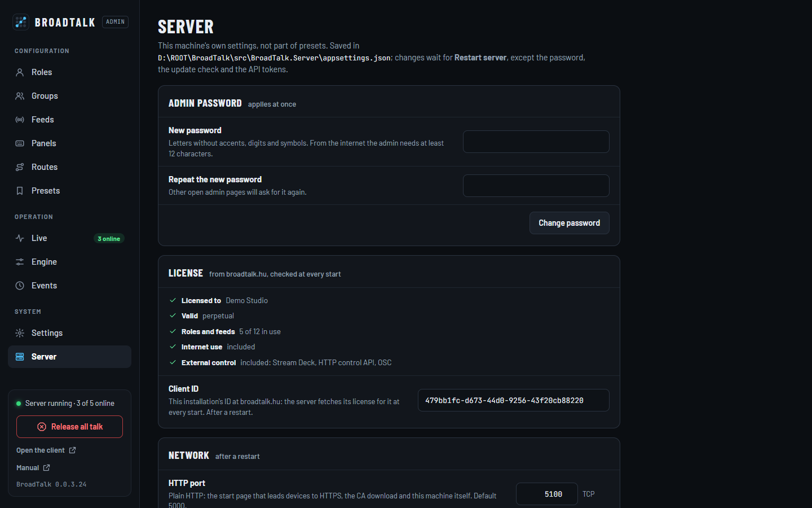Viewport: 812px width, 508px height.
Task: Click the SERVER page heading
Action: click(x=186, y=27)
